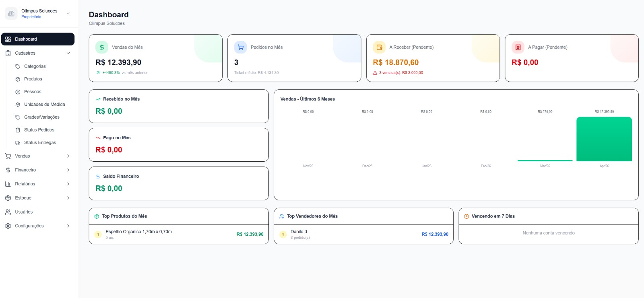This screenshot has height=298, width=644.
Task: Click the trending-up arrow next to +4490.3%
Action: [x=98, y=73]
